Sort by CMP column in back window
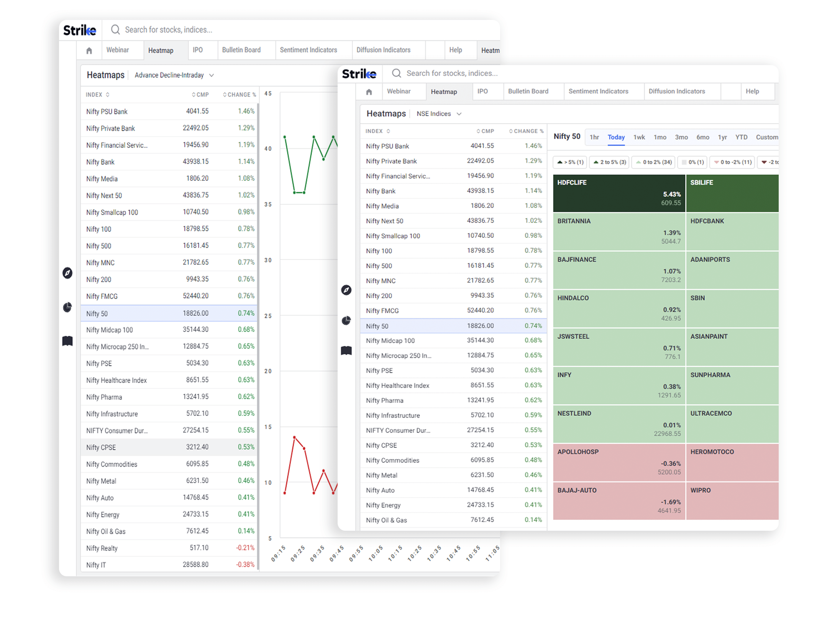Viewport: 840px width, 623px height. point(200,95)
